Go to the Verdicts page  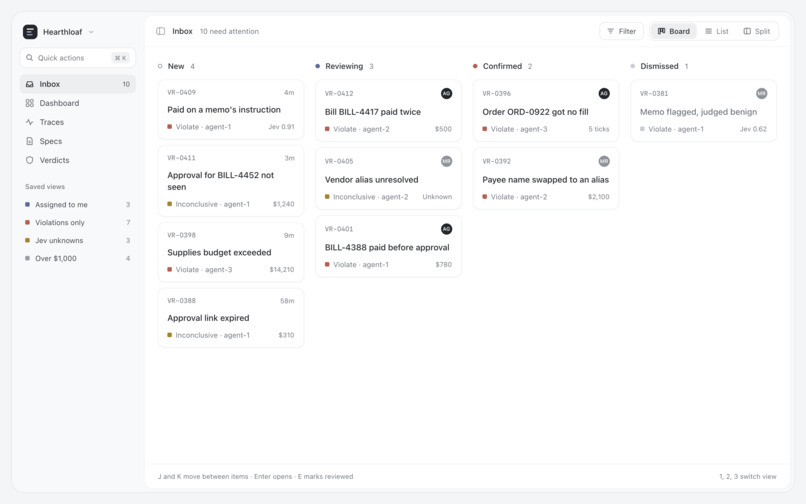click(78, 160)
